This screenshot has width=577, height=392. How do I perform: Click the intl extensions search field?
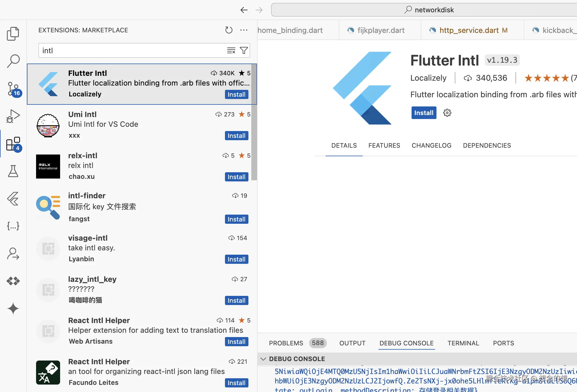click(132, 51)
